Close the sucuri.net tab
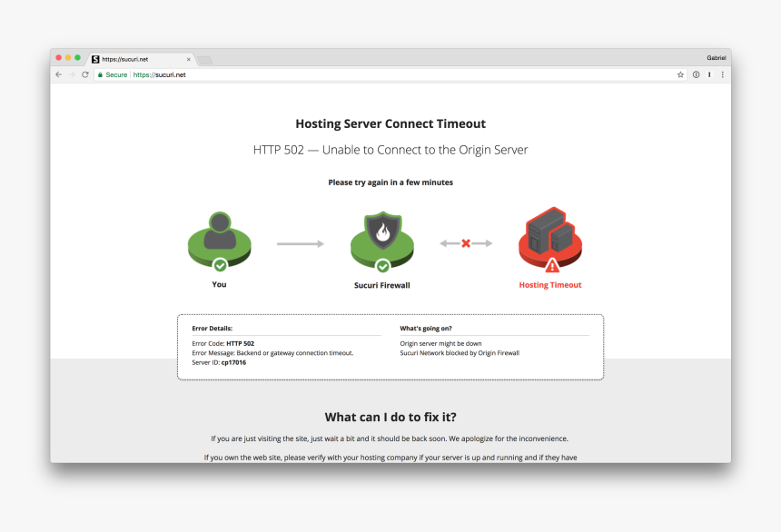The image size is (781, 532). pos(188,59)
